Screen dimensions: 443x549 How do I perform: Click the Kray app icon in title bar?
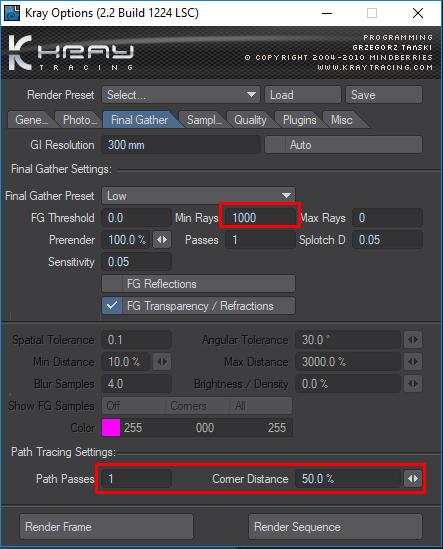tap(12, 13)
